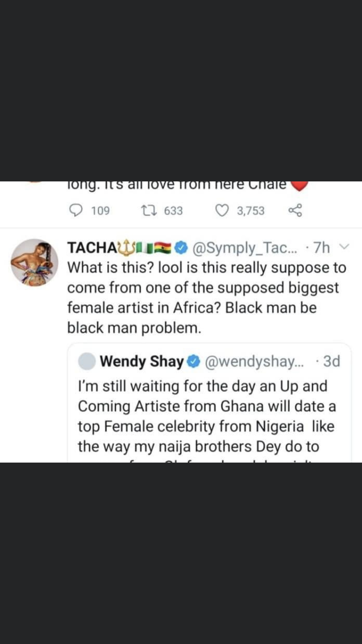The width and height of the screenshot is (362, 644).
Task: Click the Ghana flag emoji
Action: [163, 248]
